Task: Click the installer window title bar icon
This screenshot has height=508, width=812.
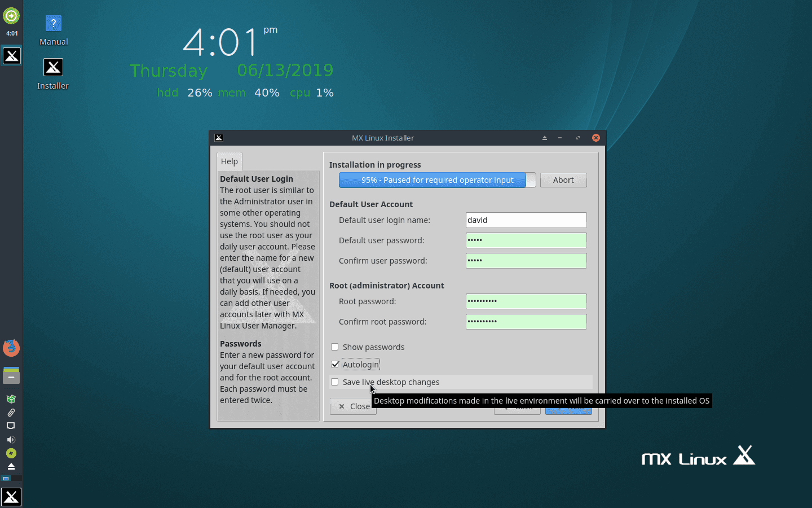Action: pos(219,138)
